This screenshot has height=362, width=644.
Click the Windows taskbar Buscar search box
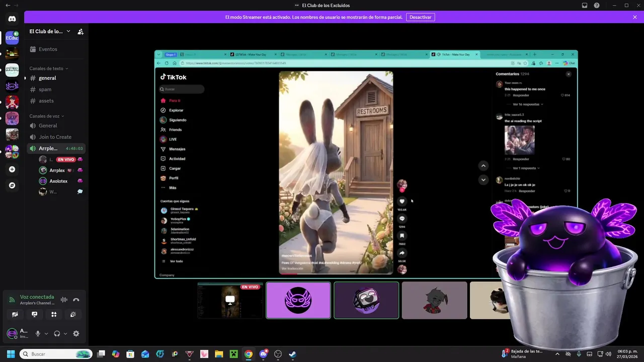(x=56, y=354)
